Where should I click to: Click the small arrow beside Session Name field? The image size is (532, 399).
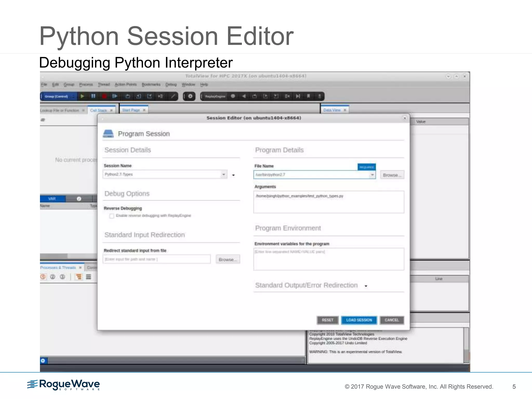233,175
